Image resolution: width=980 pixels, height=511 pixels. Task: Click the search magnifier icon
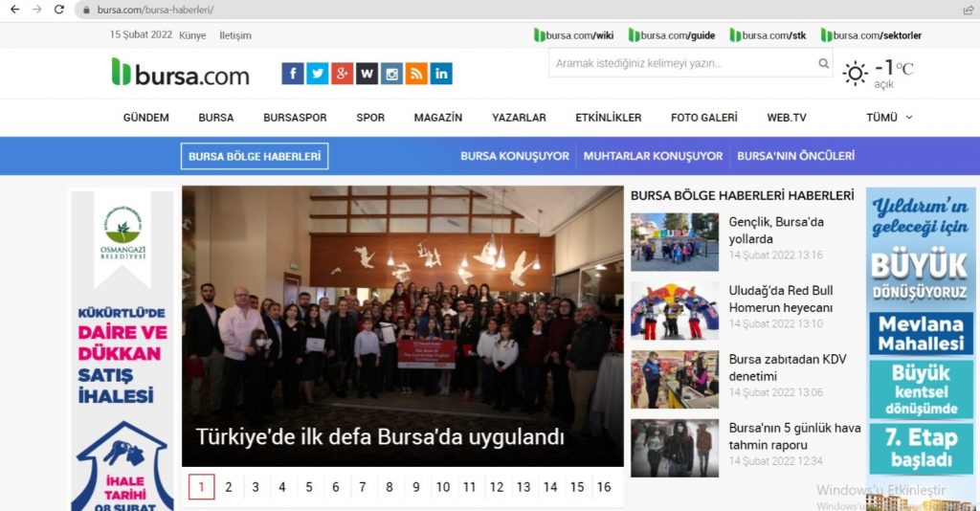point(824,63)
